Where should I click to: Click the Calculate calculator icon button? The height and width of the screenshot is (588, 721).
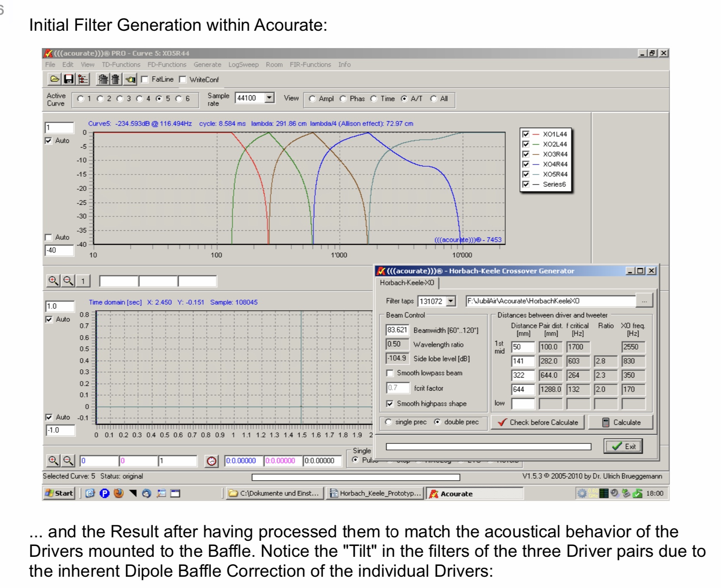click(x=621, y=422)
